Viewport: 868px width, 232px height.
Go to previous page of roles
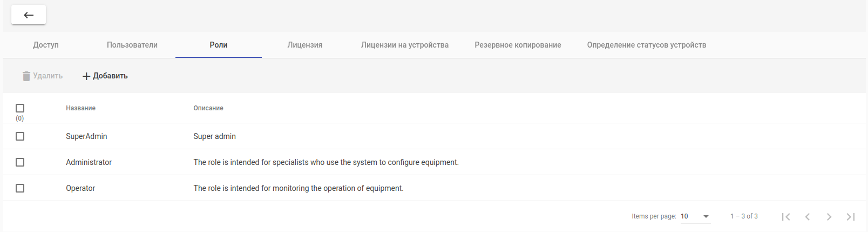808,217
